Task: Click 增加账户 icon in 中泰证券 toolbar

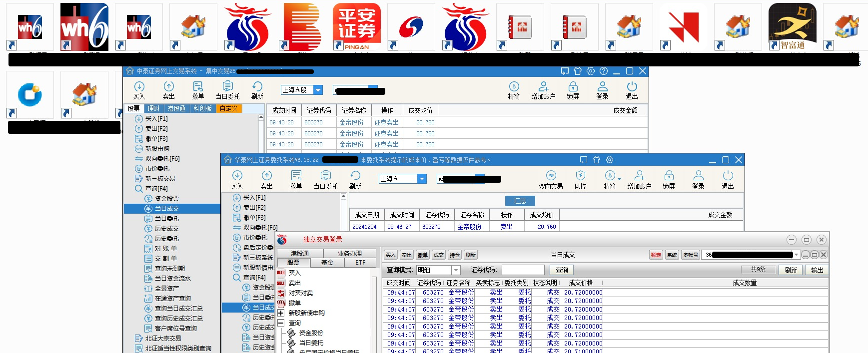Action: click(x=544, y=90)
